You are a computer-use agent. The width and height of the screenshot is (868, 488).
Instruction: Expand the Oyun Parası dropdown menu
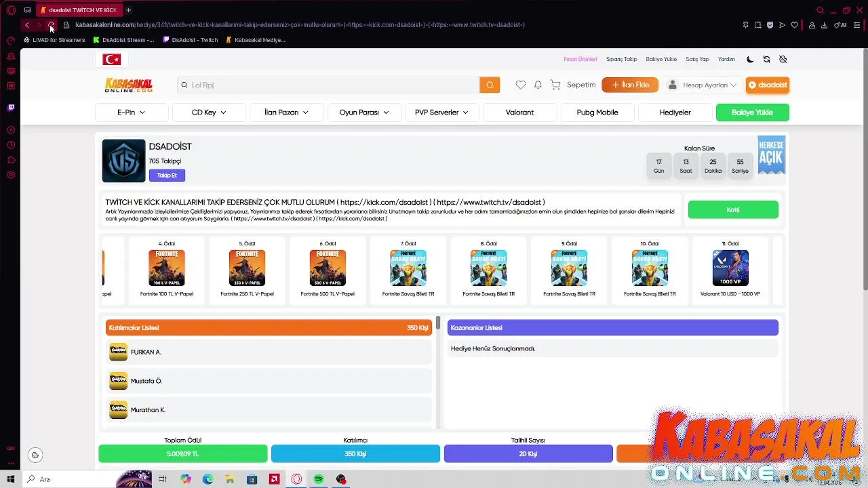tap(364, 113)
